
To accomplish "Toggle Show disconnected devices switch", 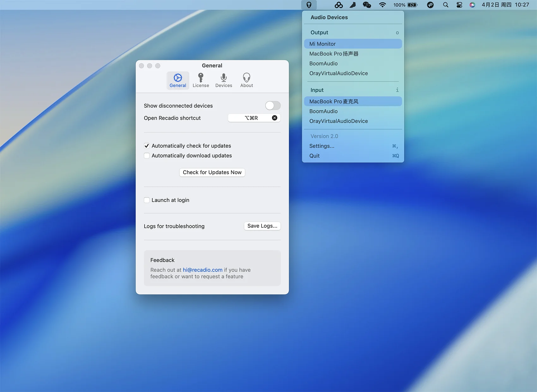I will 273,105.
